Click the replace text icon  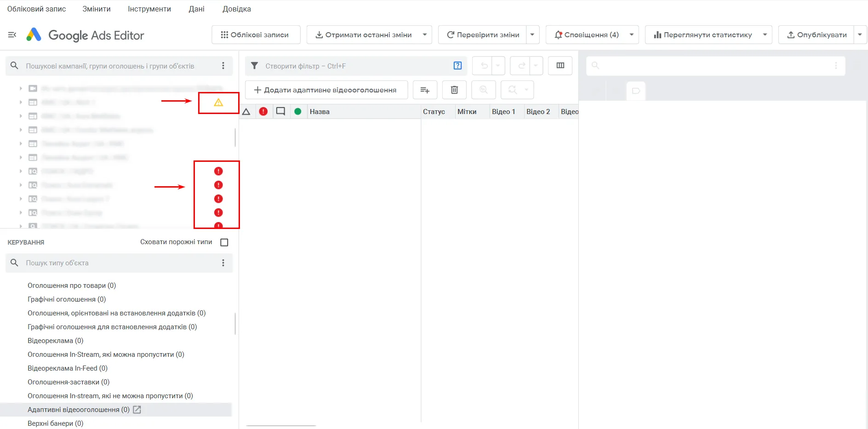[x=512, y=90]
